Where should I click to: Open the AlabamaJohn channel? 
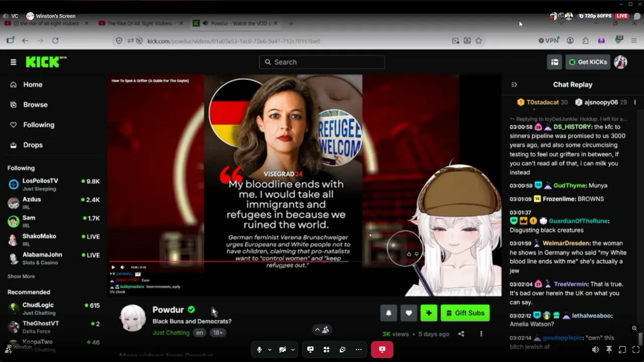(53, 258)
